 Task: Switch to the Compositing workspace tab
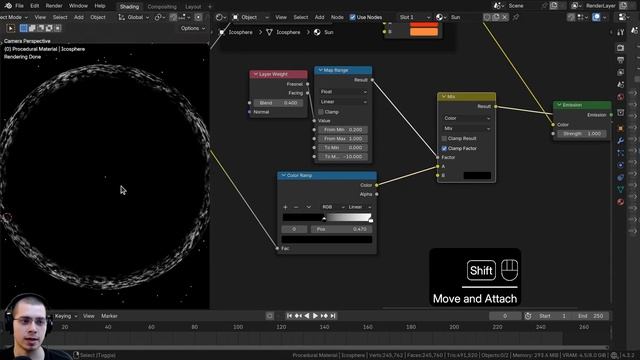coord(162,7)
